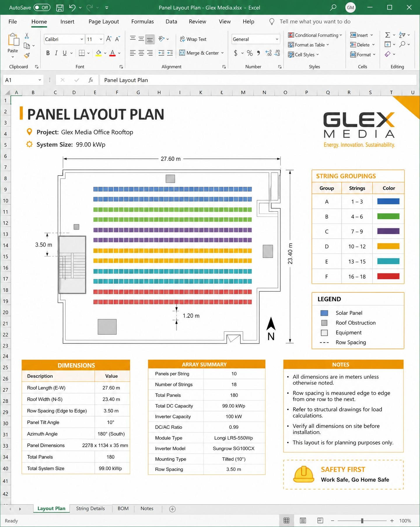Click the Increase Indent icon
This screenshot has height=527, width=420.
pyautogui.click(x=170, y=53)
